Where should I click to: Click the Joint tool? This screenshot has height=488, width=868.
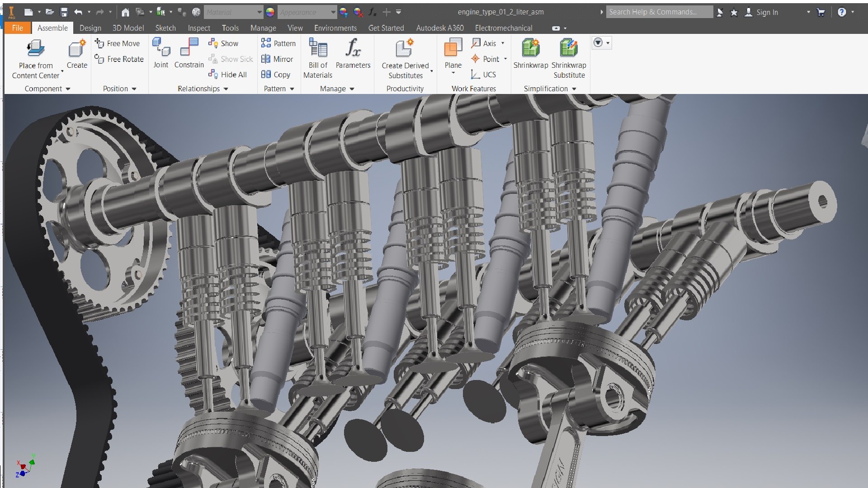point(160,54)
